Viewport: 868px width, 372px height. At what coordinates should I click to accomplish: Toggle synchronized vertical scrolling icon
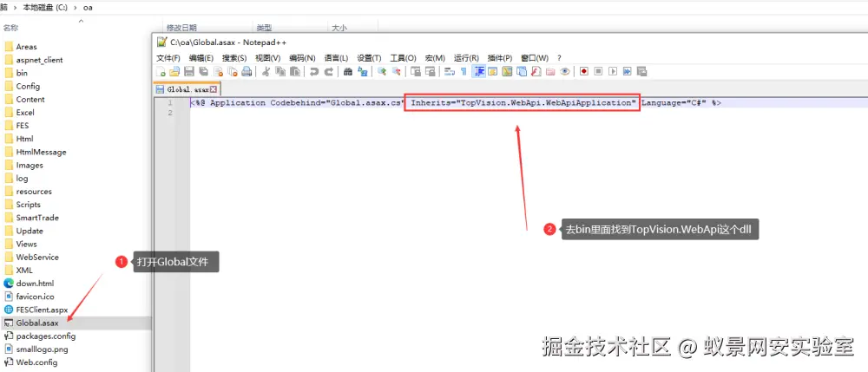tap(415, 71)
